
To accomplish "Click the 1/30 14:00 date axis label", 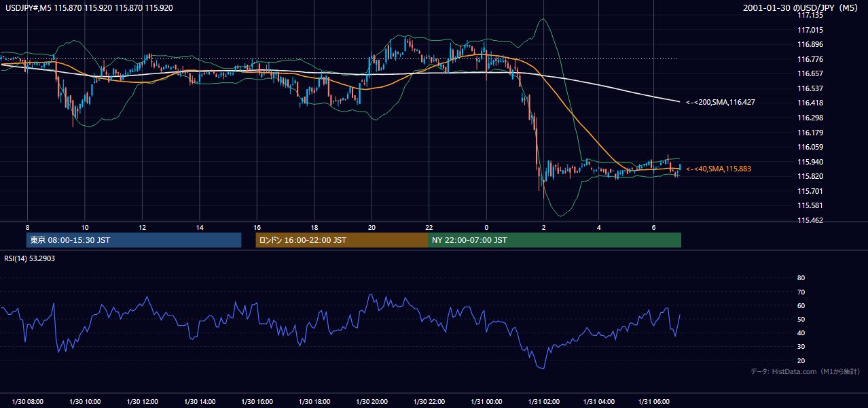I will [x=200, y=402].
